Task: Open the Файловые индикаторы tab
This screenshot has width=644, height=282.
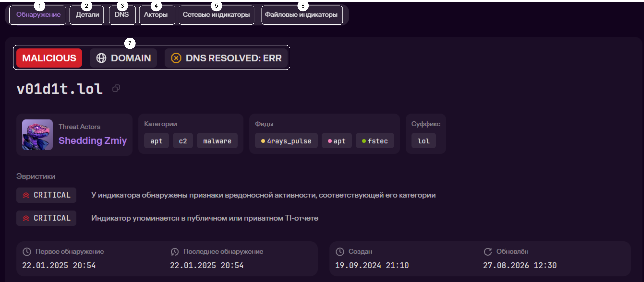Action: (x=302, y=15)
